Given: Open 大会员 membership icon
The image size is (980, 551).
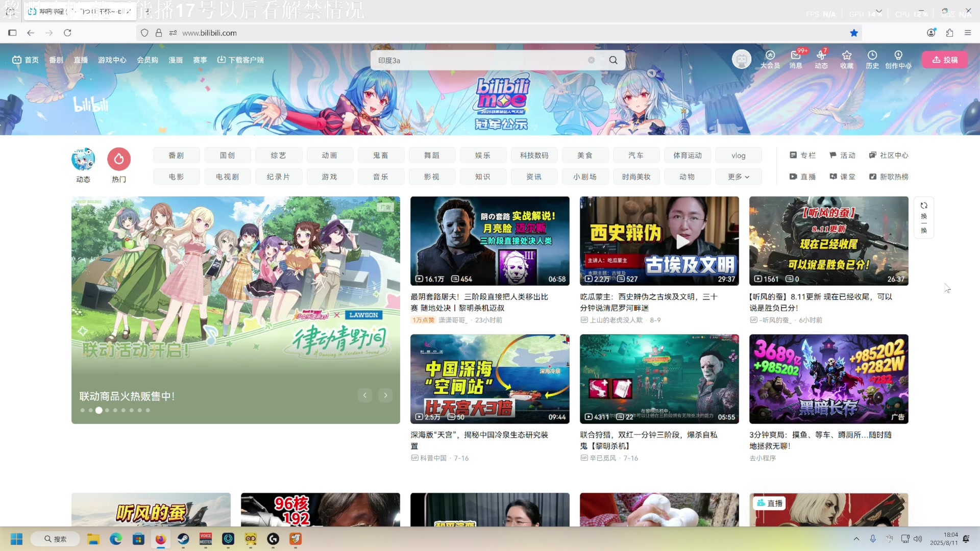Looking at the screenshot, I should coord(770,60).
